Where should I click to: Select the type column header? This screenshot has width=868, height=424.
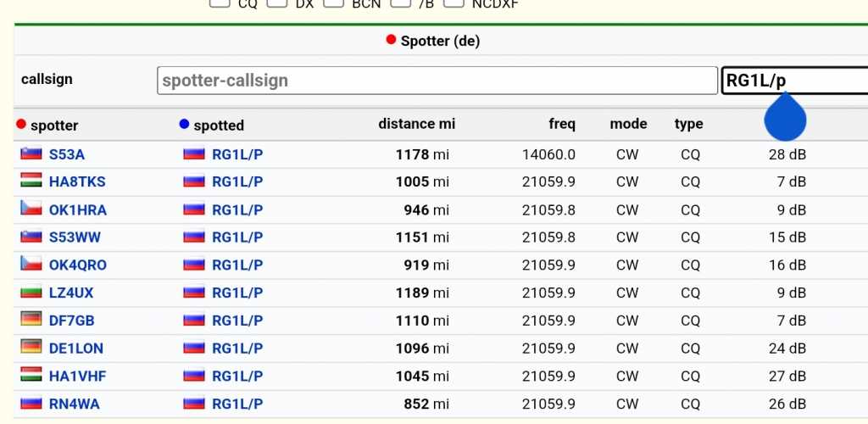click(x=688, y=124)
